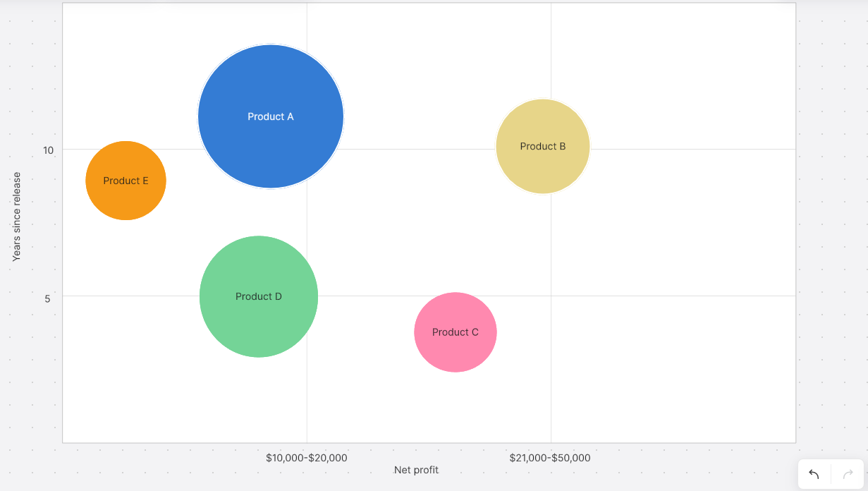Click gridline 10 between Products A and B
Viewport: 868px width, 491px height.
coord(423,149)
